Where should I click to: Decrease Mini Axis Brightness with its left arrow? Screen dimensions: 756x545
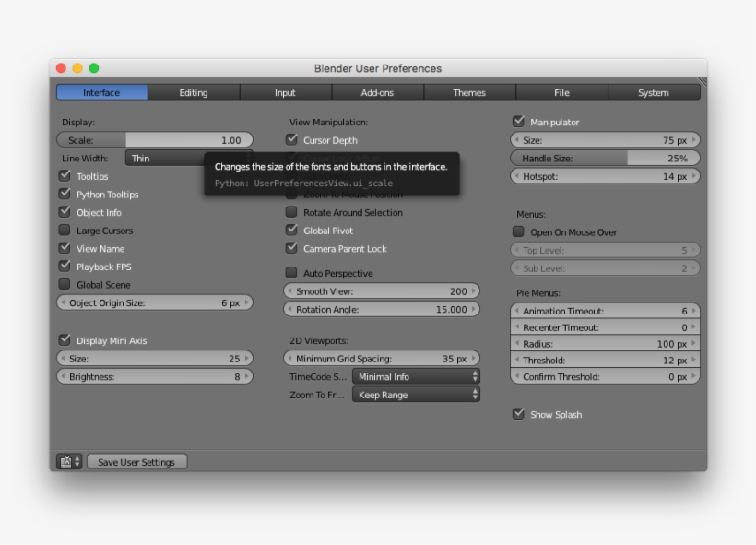pyautogui.click(x=63, y=376)
